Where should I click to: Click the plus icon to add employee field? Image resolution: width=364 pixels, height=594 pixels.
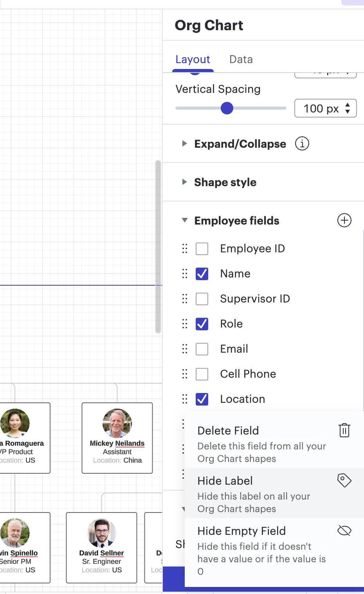[x=344, y=220]
